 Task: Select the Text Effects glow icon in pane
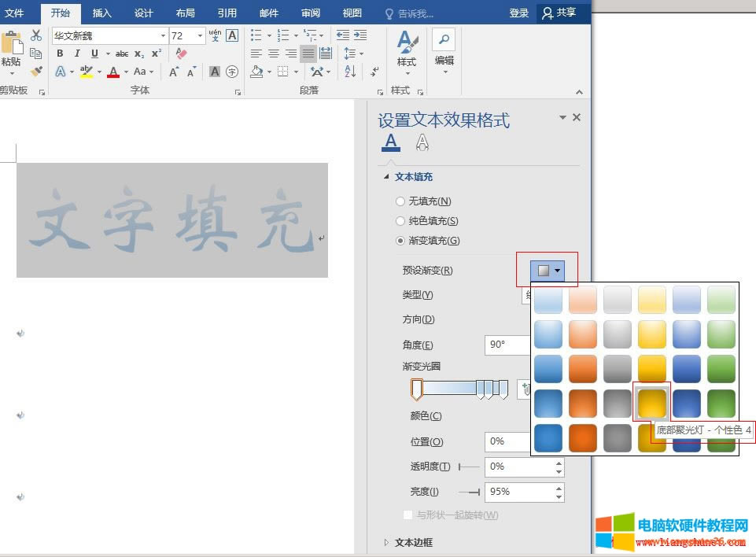coord(422,142)
